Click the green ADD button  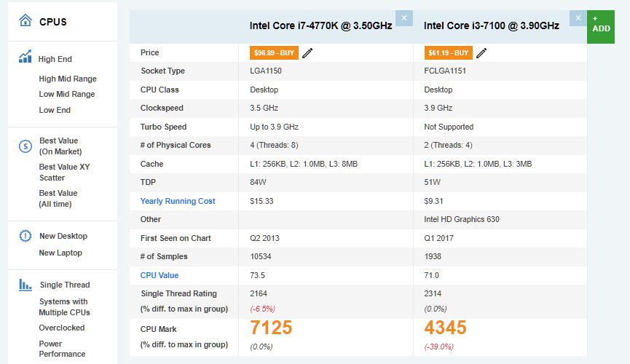(601, 24)
